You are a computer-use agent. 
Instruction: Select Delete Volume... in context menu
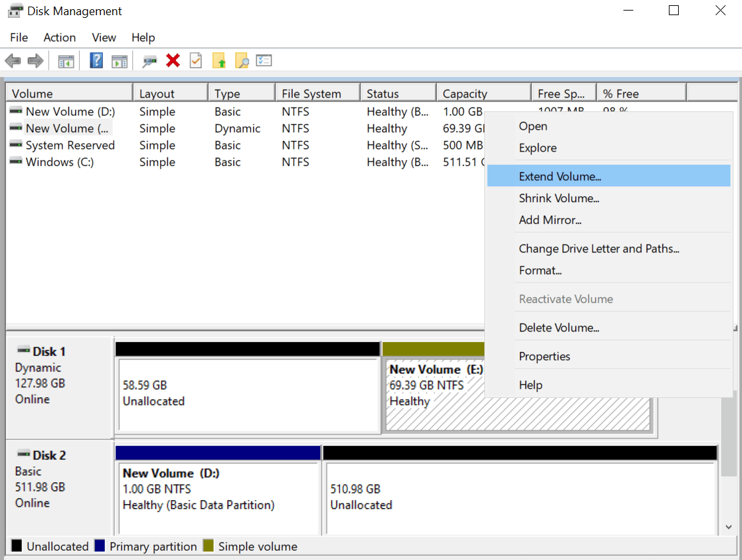tap(608, 328)
